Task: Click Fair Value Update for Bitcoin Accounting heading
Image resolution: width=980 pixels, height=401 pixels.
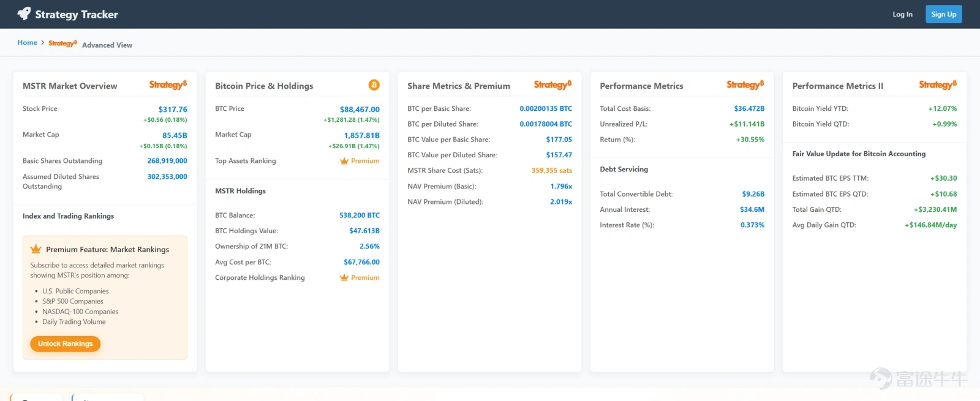Action: 859,154
